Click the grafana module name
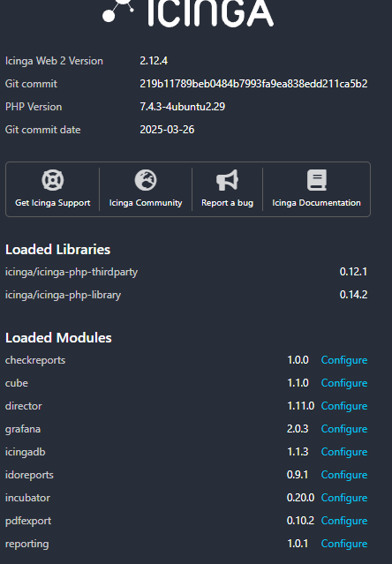The width and height of the screenshot is (392, 564). [x=23, y=430]
